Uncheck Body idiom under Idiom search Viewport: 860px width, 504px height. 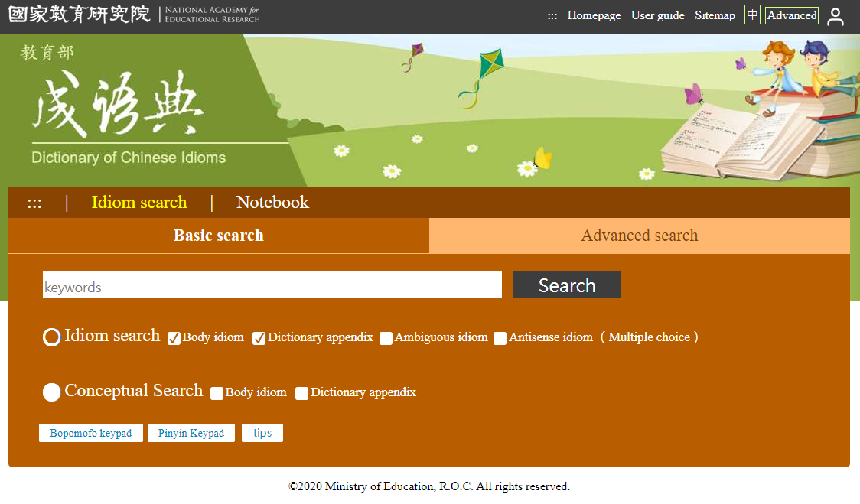[174, 338]
